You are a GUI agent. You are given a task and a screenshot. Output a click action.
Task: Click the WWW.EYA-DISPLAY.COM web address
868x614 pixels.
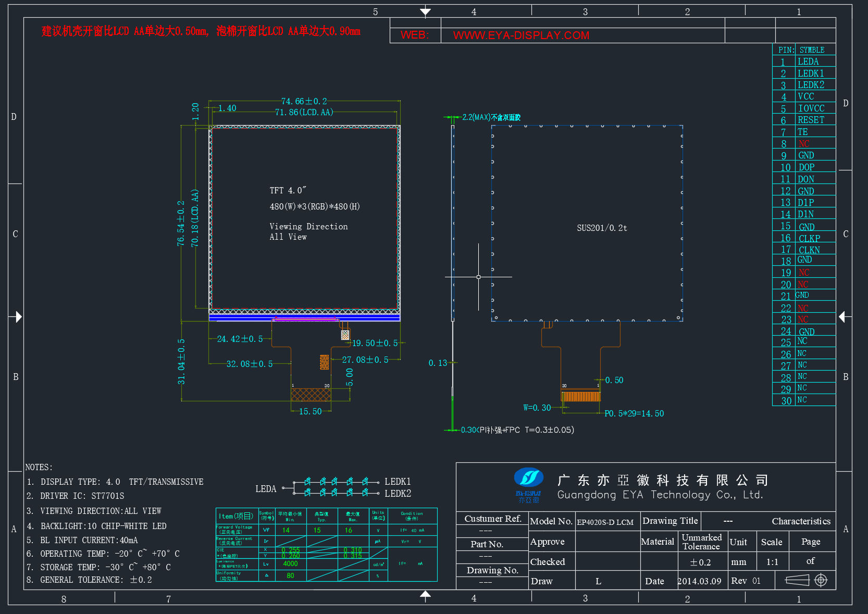pyautogui.click(x=521, y=35)
